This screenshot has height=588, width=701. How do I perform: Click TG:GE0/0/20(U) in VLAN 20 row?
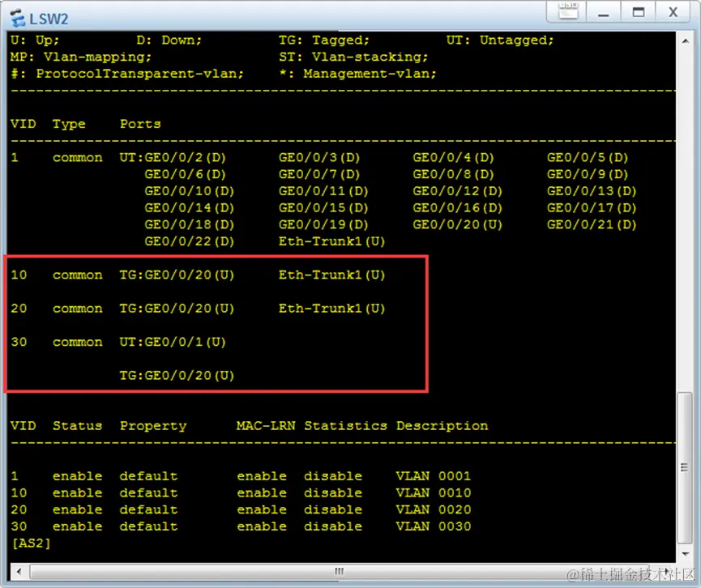pyautogui.click(x=177, y=309)
